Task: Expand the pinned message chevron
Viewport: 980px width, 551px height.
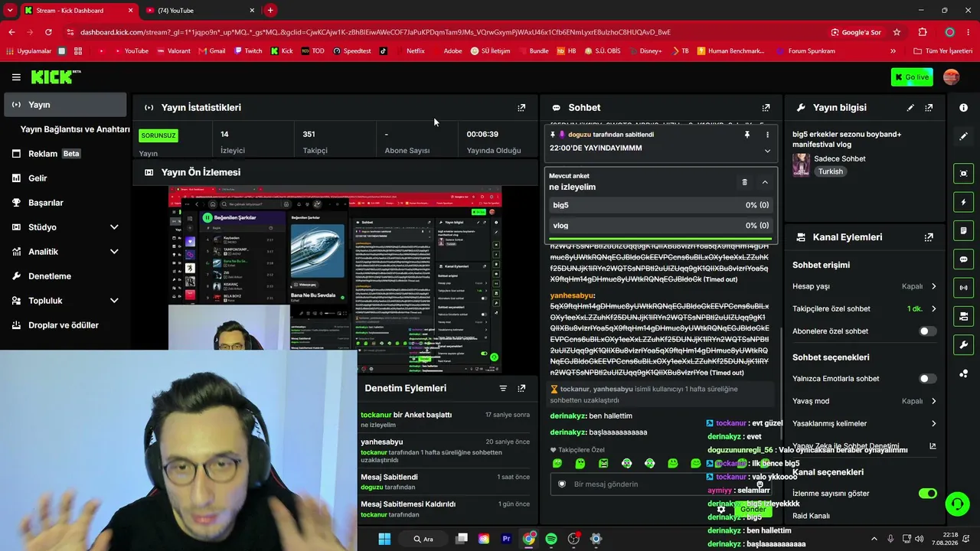Action: click(x=767, y=151)
